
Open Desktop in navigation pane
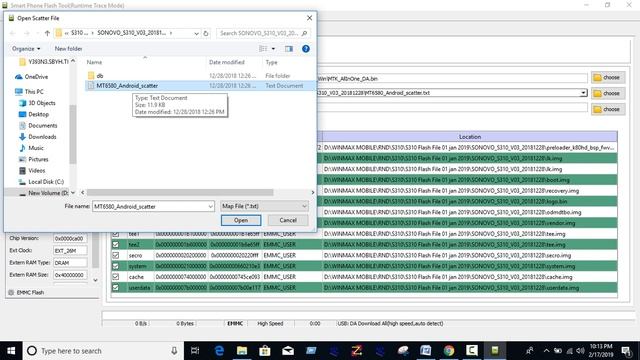[x=38, y=115]
